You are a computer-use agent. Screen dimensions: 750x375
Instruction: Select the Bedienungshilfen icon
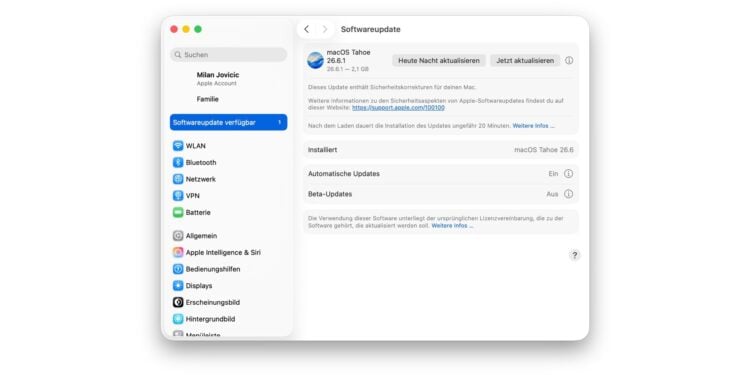pyautogui.click(x=178, y=269)
